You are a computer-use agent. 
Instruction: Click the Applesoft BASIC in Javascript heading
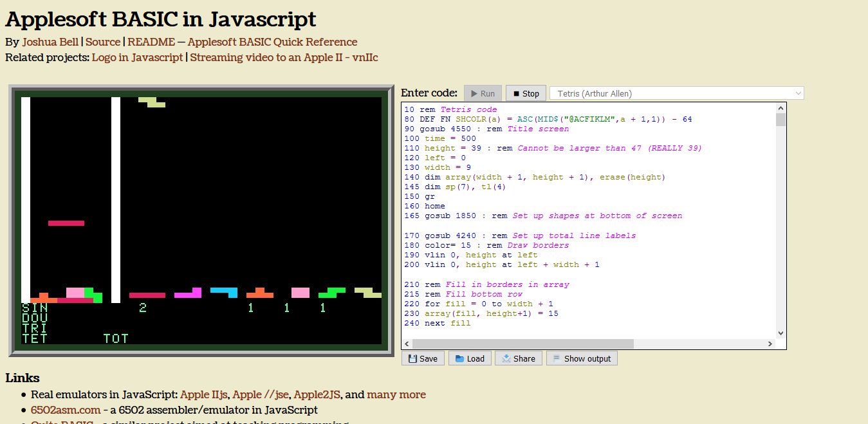click(161, 19)
